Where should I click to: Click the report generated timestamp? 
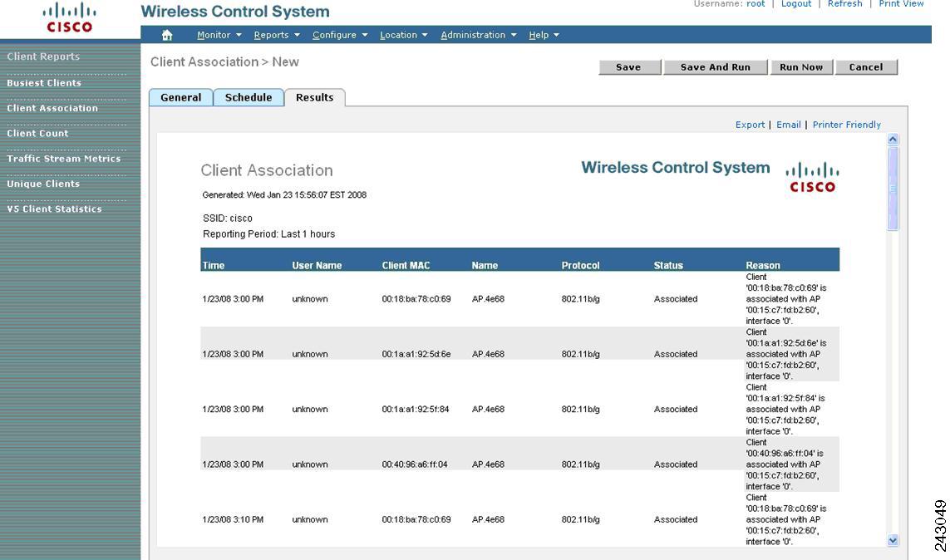pos(284,195)
